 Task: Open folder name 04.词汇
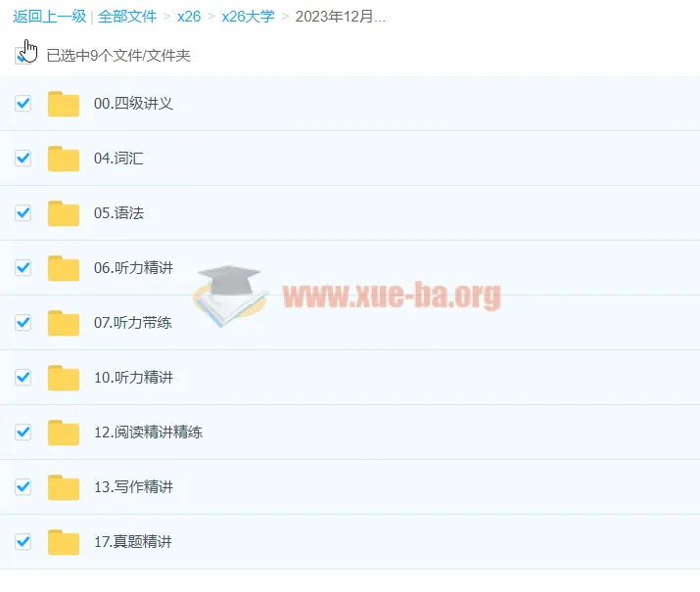[118, 159]
